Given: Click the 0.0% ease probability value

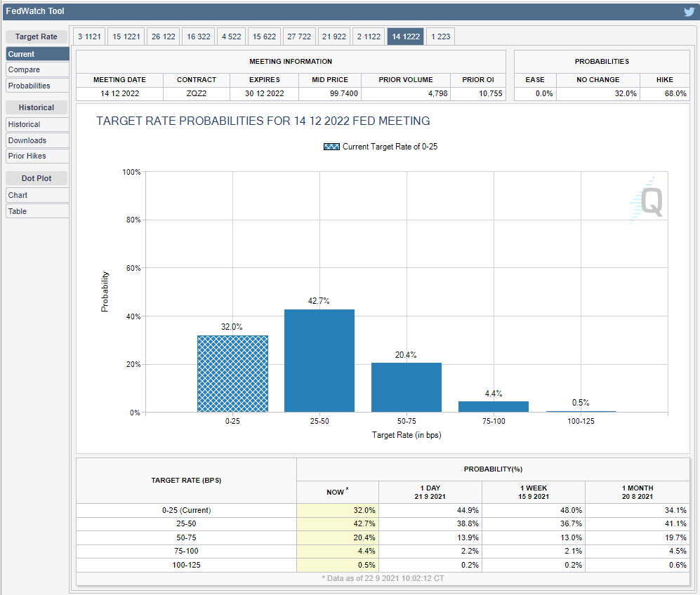Looking at the screenshot, I should [544, 93].
